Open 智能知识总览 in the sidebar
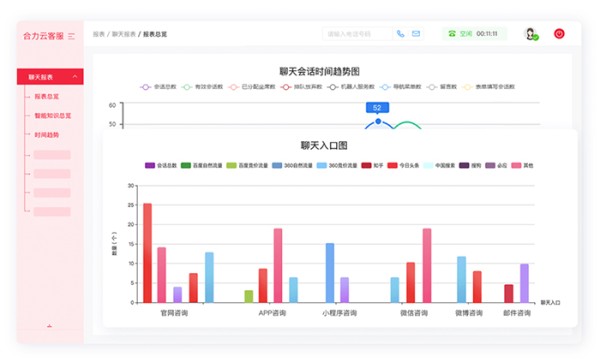Viewport: 600px width, 362px height. [53, 116]
